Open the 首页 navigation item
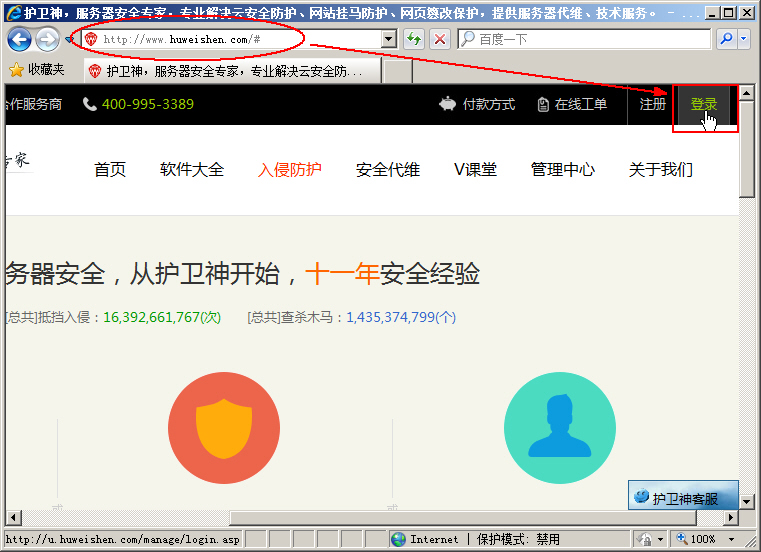 (x=110, y=169)
